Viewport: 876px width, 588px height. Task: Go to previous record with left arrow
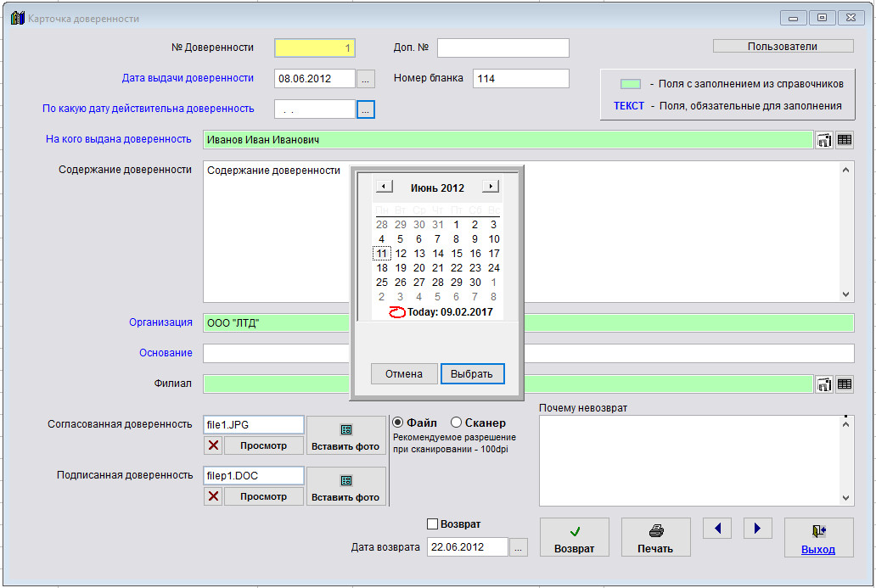coord(717,529)
